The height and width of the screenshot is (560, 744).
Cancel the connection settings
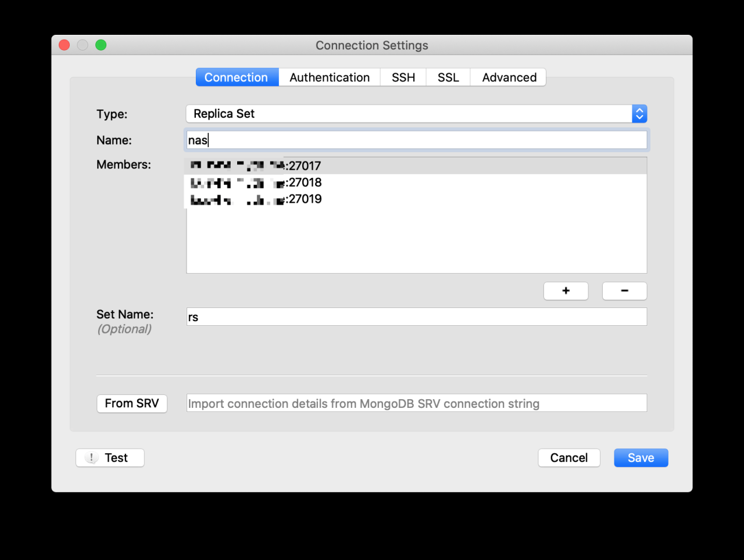point(569,458)
